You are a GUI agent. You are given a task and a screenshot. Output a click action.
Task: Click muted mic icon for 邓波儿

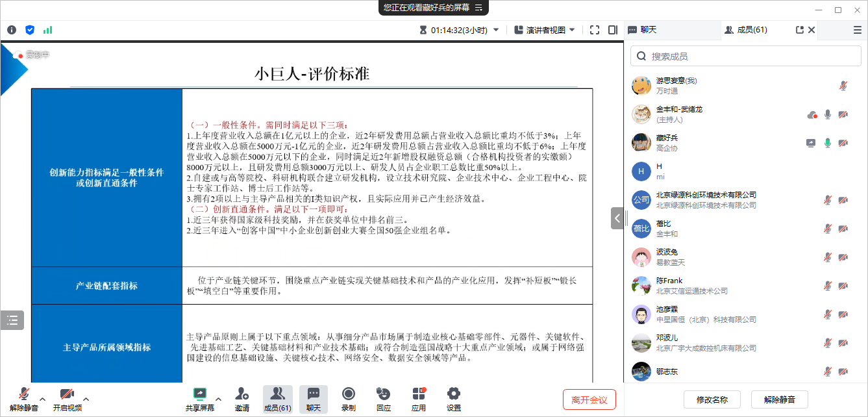pyautogui.click(x=828, y=343)
